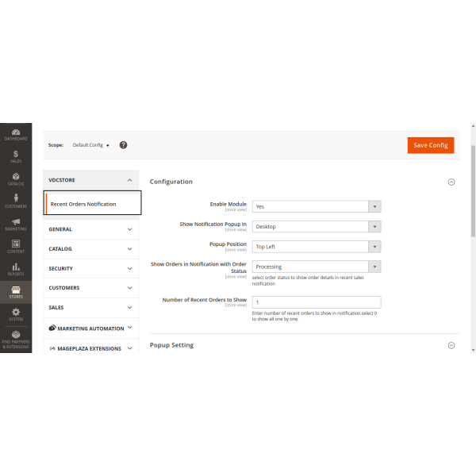This screenshot has height=476, width=476.
Task: Click the Number of Recent Orders field
Action: [x=316, y=302]
